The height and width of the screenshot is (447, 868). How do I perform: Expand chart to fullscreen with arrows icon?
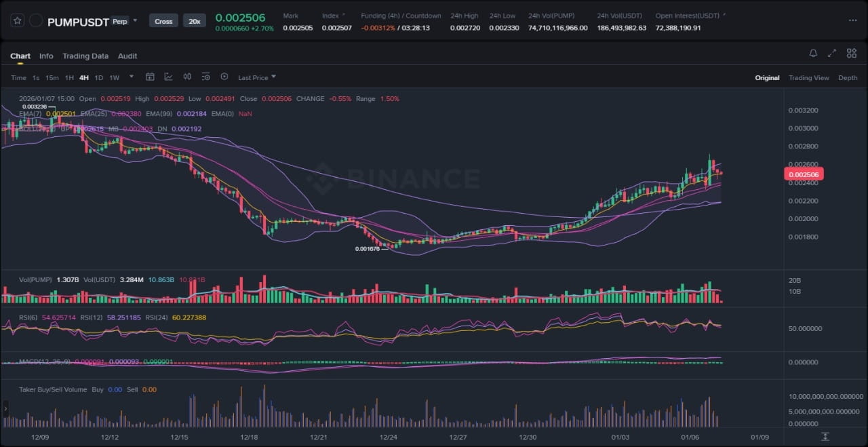(832, 54)
